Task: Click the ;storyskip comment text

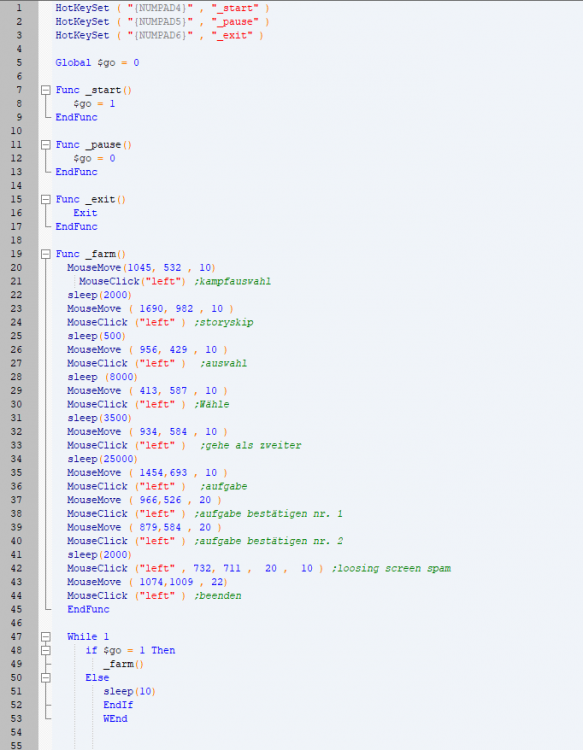Action: 223,322
